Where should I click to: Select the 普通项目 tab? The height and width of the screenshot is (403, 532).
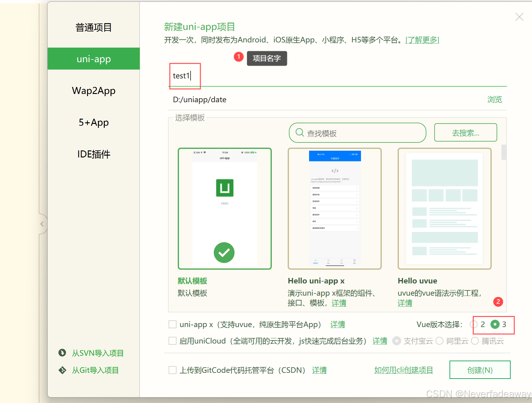pyautogui.click(x=94, y=27)
